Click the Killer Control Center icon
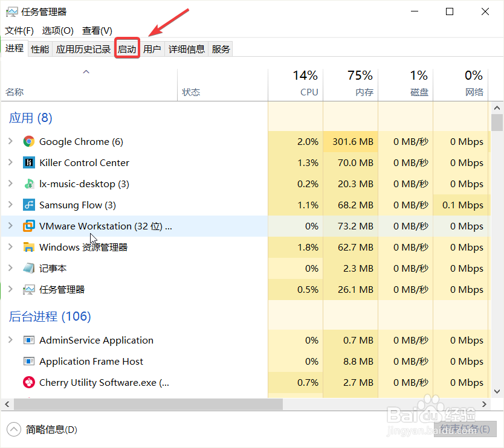Image resolution: width=504 pixels, height=448 pixels. tap(28, 162)
